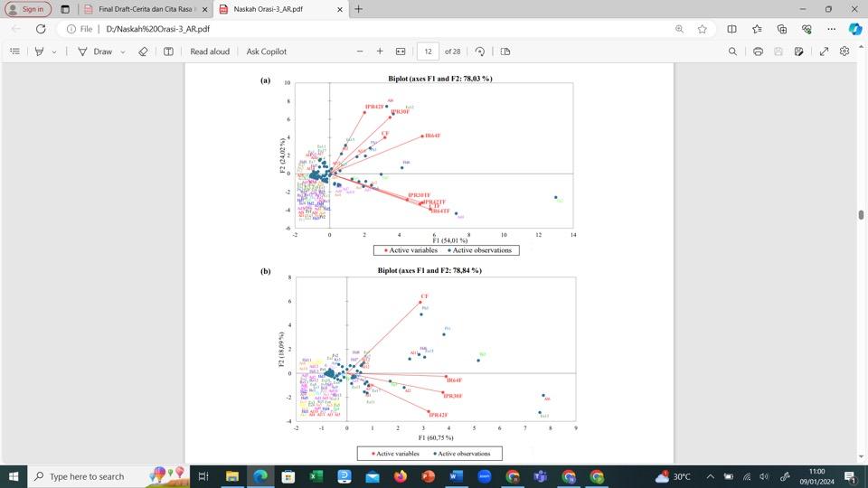Open tab actions menu
The image size is (868, 488).
point(65,9)
